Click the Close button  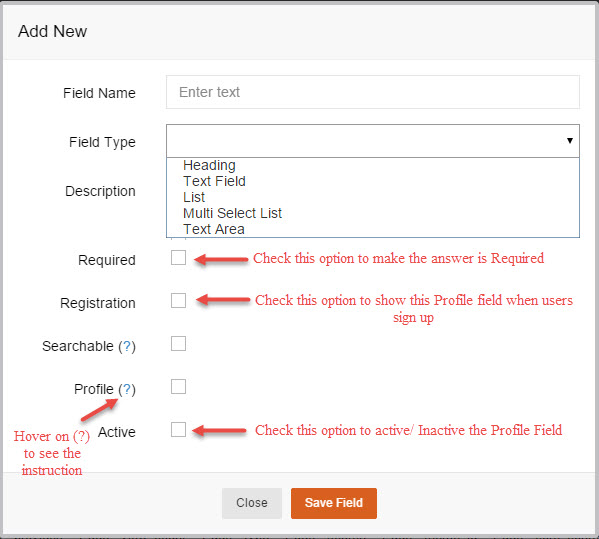click(x=252, y=503)
